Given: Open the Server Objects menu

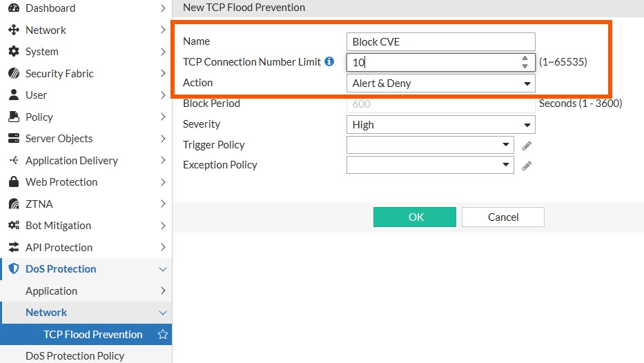Looking at the screenshot, I should pos(86,139).
